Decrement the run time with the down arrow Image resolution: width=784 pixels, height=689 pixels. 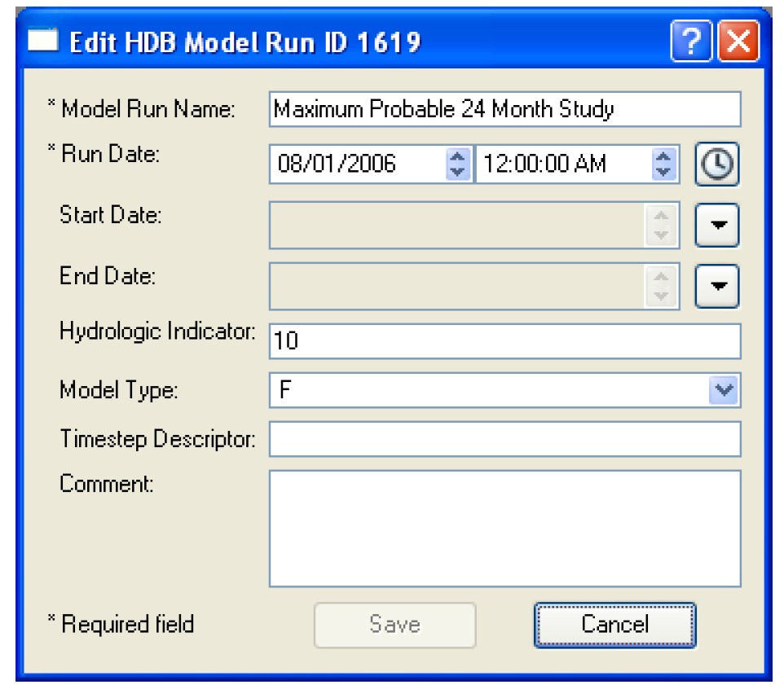point(664,172)
